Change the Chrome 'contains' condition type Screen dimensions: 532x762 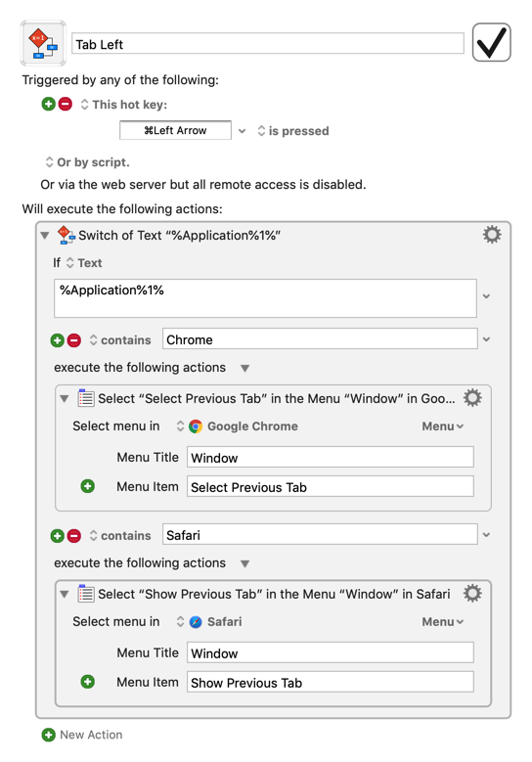(120, 340)
